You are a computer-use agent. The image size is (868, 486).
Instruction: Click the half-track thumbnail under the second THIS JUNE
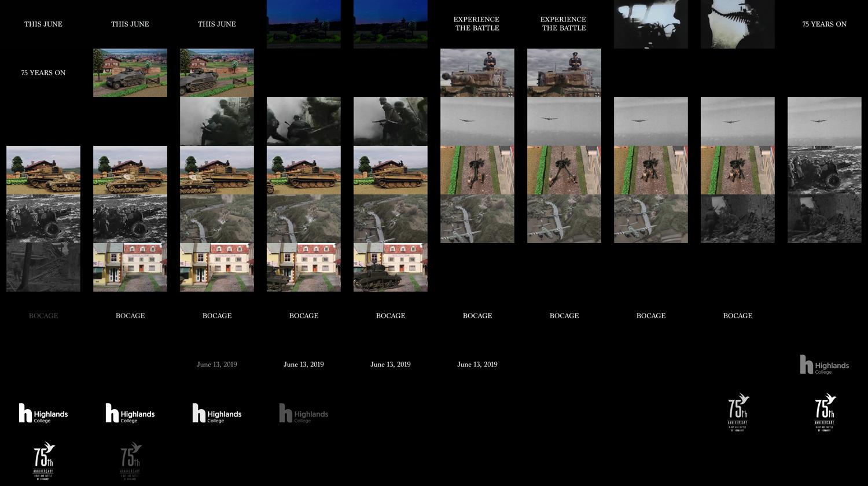point(130,73)
